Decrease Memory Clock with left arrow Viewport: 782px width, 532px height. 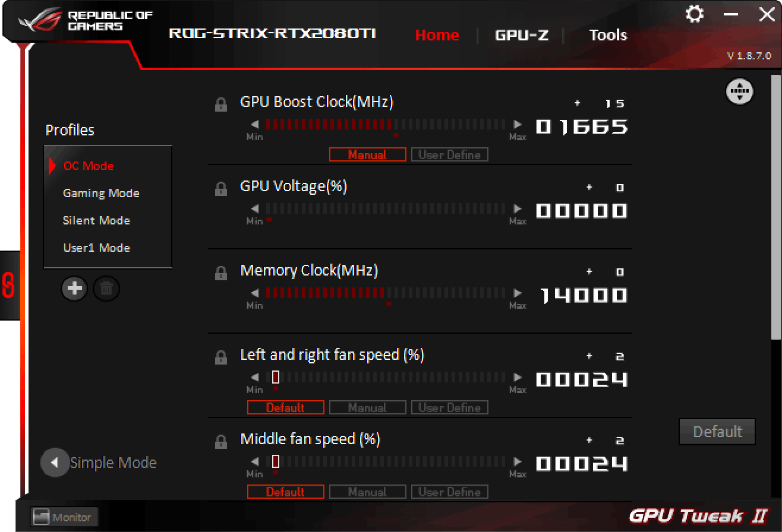point(255,293)
